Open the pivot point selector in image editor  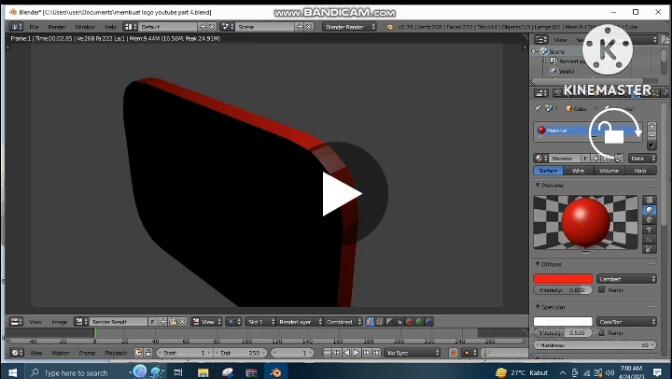coord(233,322)
